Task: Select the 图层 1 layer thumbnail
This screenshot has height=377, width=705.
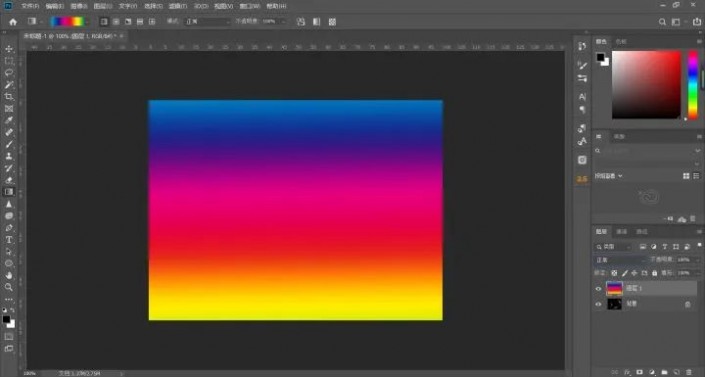Action: point(614,288)
